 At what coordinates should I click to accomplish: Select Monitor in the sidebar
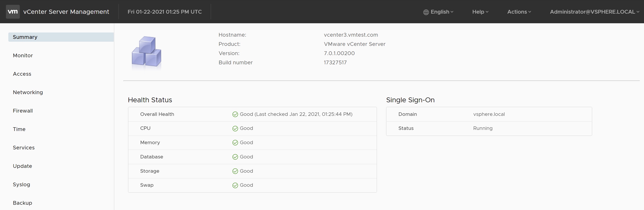point(23,56)
